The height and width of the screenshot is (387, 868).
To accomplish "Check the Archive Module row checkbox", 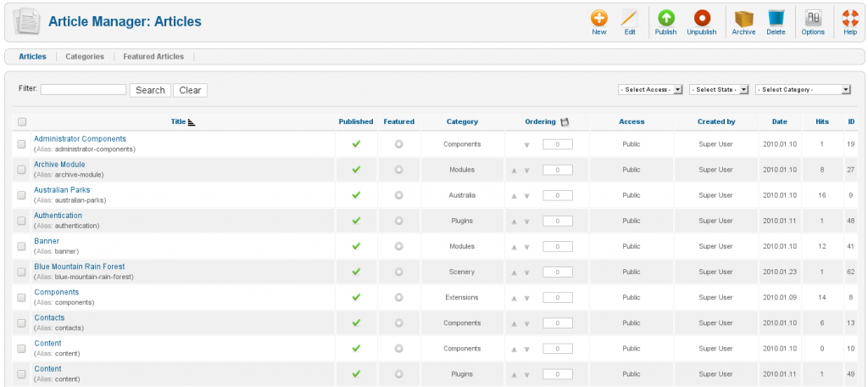I will tap(21, 170).
